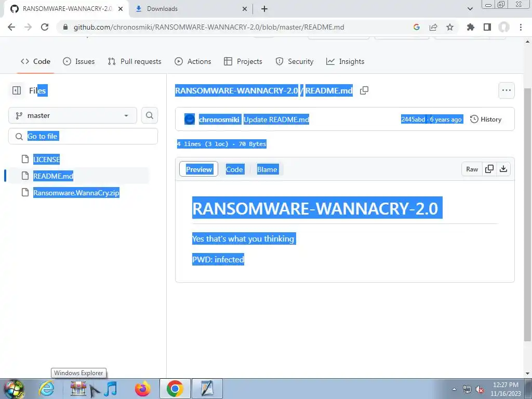This screenshot has width=532, height=399.
Task: Open the Insights tab
Action: point(345,61)
